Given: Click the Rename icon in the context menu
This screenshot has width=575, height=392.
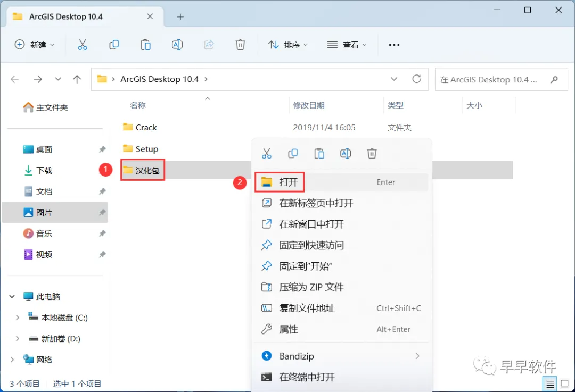Looking at the screenshot, I should [346, 154].
